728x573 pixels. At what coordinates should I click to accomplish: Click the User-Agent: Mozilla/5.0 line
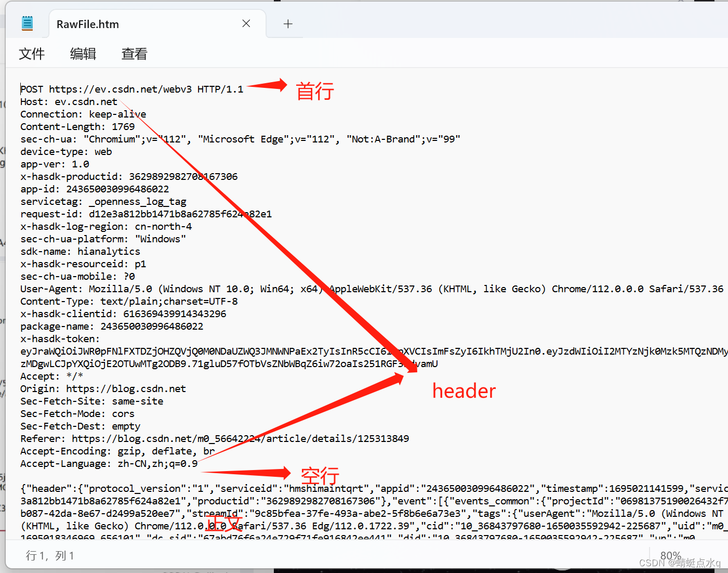pos(372,289)
